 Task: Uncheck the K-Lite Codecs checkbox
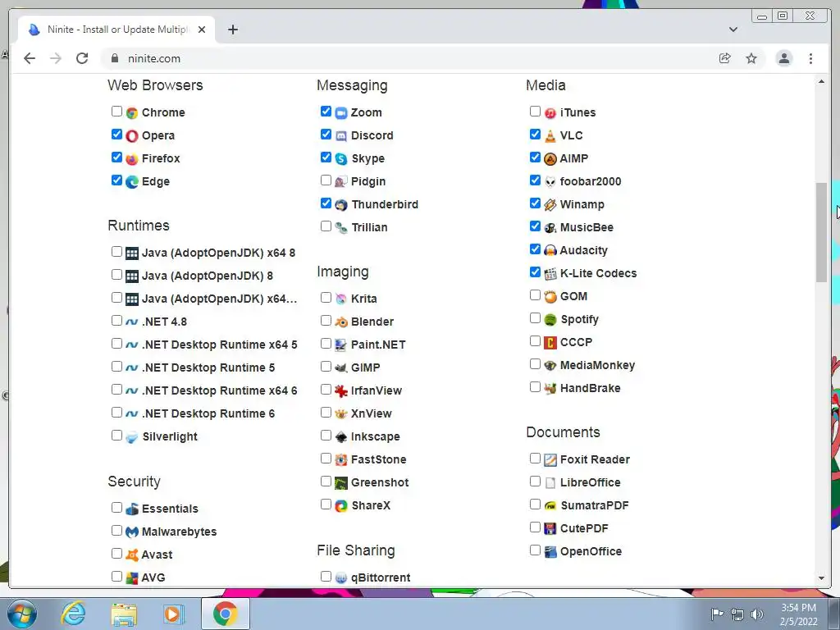[x=535, y=272]
